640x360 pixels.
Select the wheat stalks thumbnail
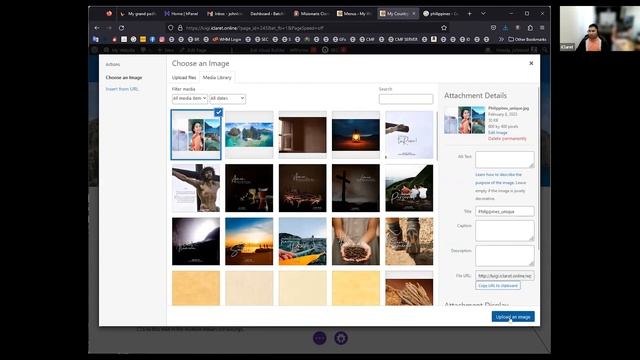click(409, 288)
